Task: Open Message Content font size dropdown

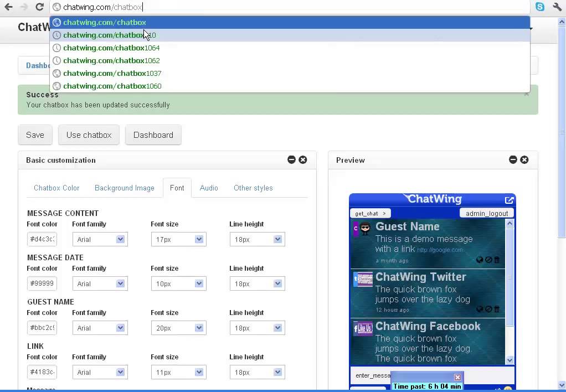Action: (x=179, y=239)
